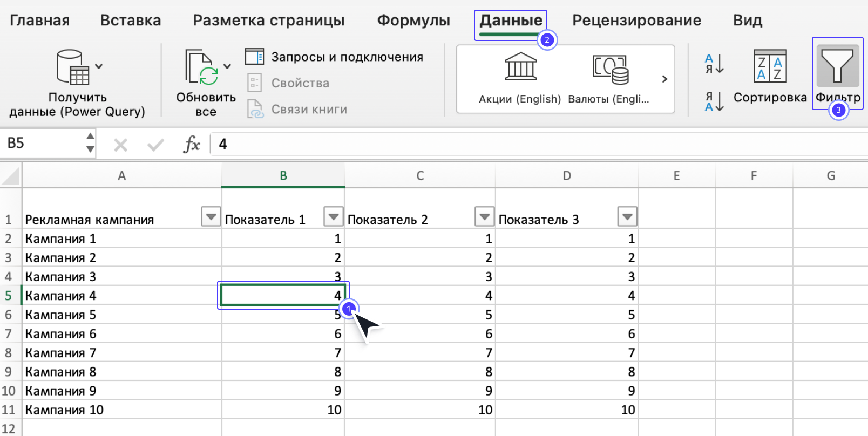This screenshot has height=436, width=868.
Task: Select column E header
Action: (x=677, y=176)
